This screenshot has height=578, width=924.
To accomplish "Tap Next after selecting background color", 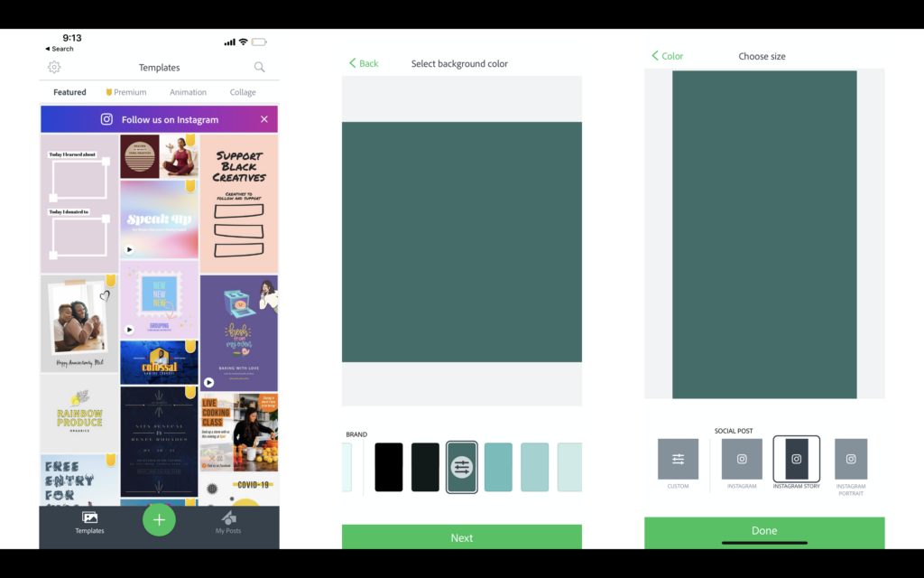I will (x=461, y=537).
